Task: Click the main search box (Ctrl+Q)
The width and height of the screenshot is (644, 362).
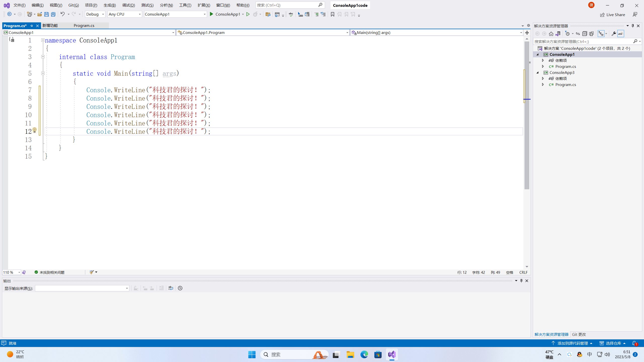Action: click(290, 5)
